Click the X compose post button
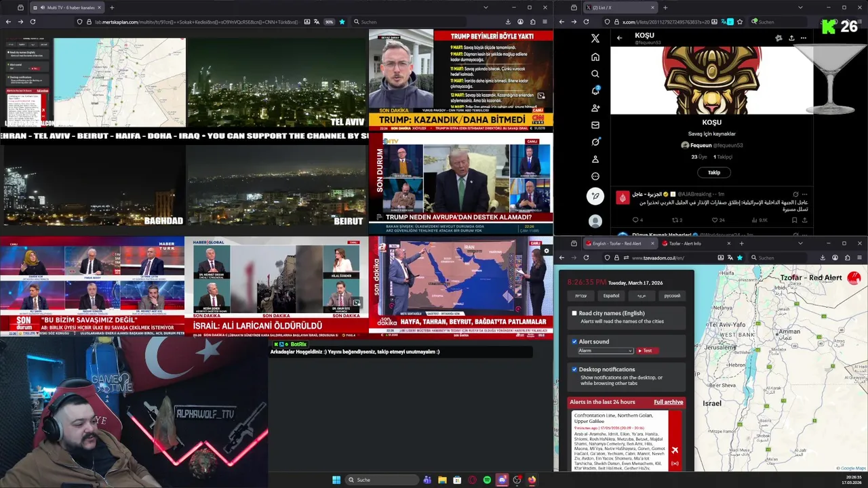The width and height of the screenshot is (868, 488). (595, 197)
